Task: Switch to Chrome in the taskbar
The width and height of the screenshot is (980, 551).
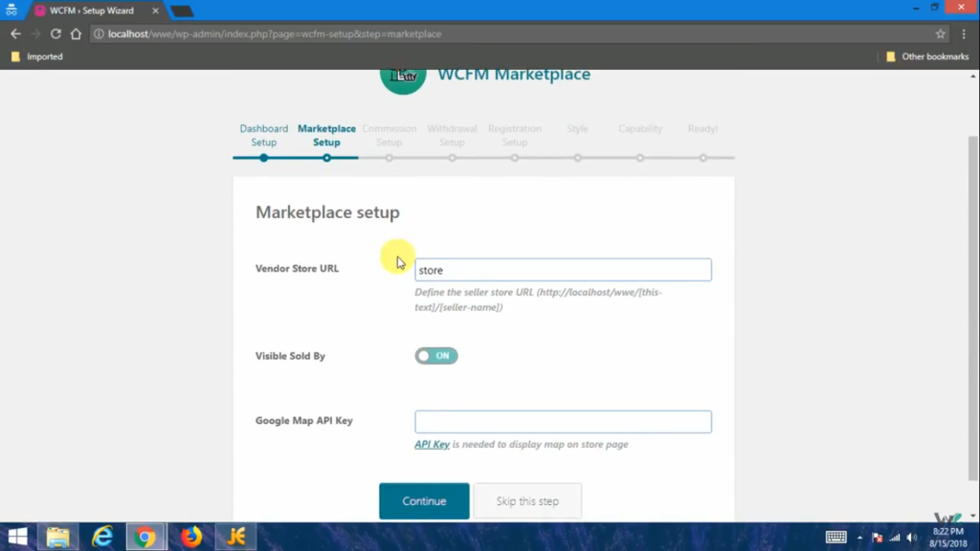Action: [x=146, y=537]
